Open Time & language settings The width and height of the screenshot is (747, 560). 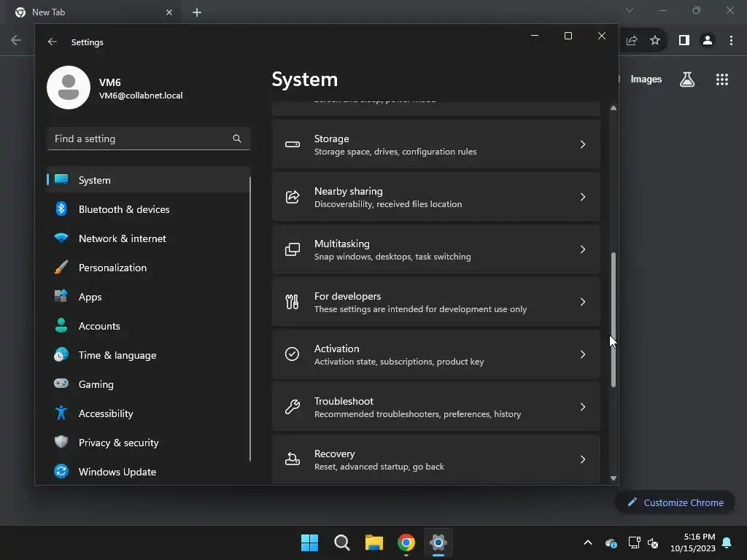tap(148, 355)
